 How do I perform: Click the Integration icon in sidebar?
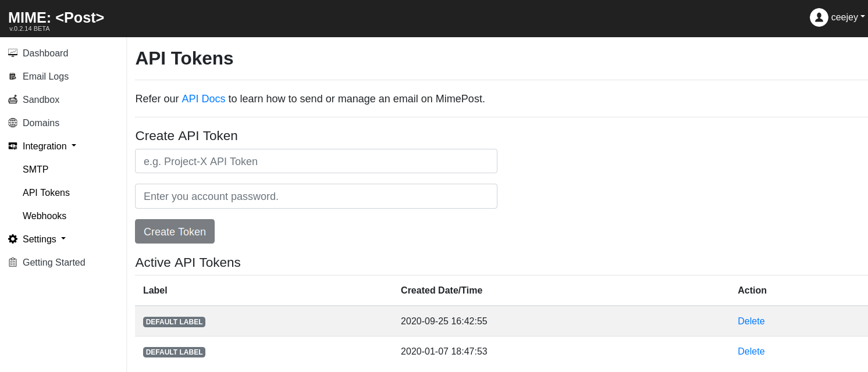point(13,146)
